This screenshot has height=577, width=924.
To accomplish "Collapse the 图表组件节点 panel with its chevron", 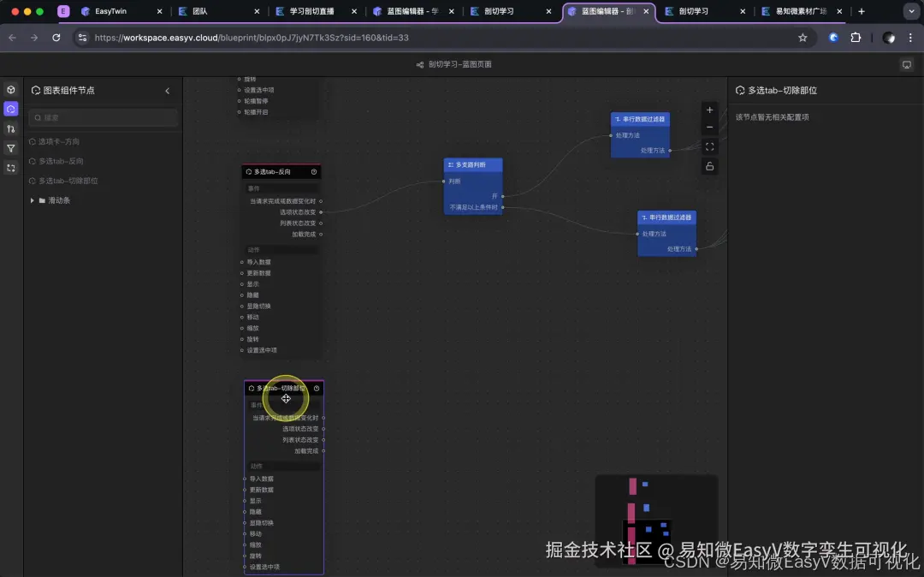I will point(168,90).
